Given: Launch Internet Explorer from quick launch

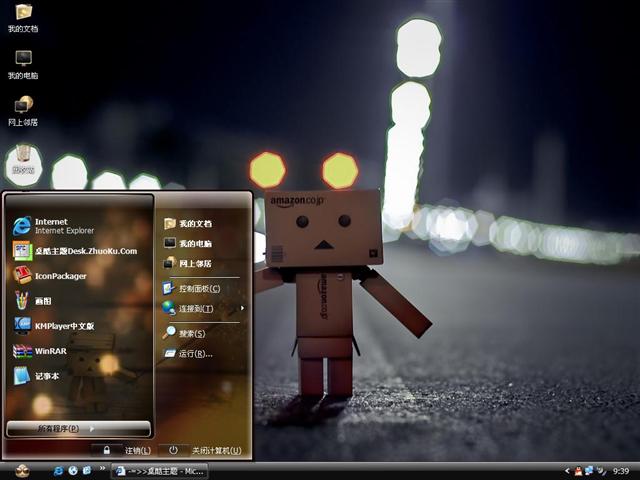Looking at the screenshot, I should pyautogui.click(x=58, y=471).
